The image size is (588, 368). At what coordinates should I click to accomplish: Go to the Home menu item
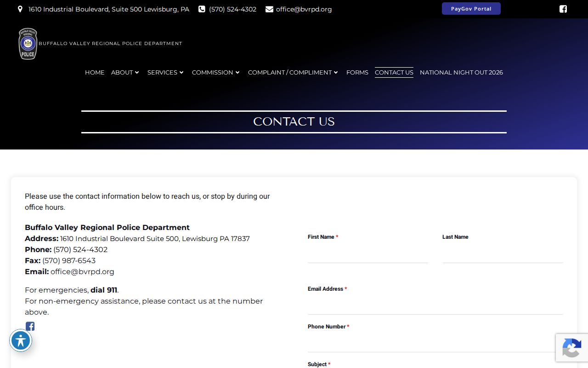95,73
